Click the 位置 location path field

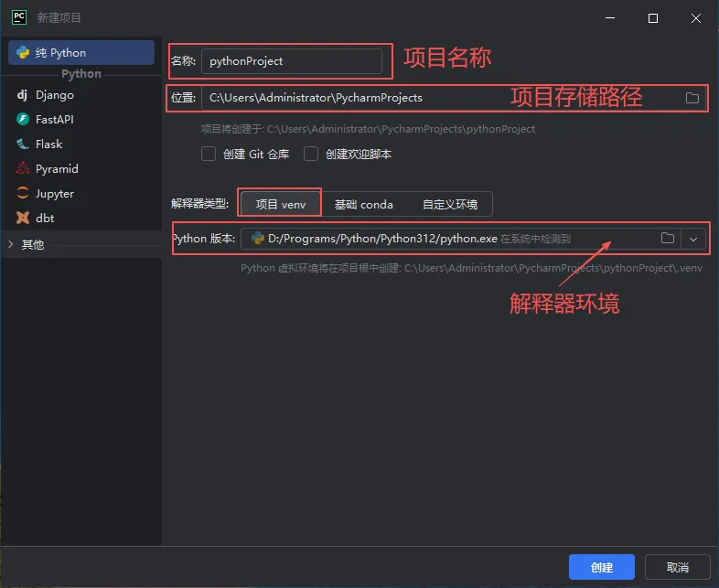454,98
